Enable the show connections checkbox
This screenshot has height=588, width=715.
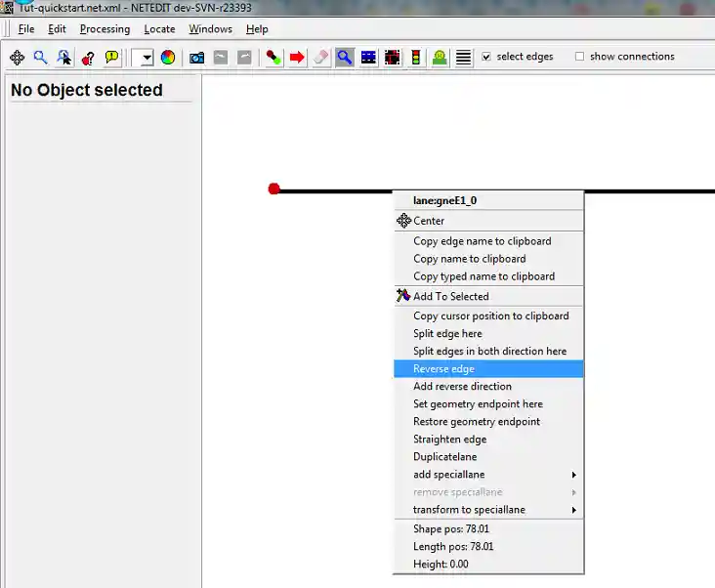pyautogui.click(x=579, y=57)
